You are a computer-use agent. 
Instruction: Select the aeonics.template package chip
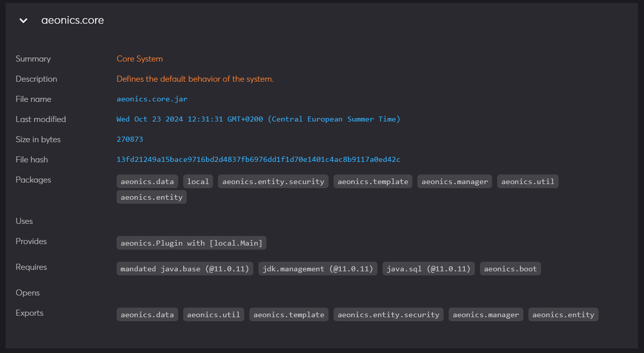pyautogui.click(x=372, y=181)
